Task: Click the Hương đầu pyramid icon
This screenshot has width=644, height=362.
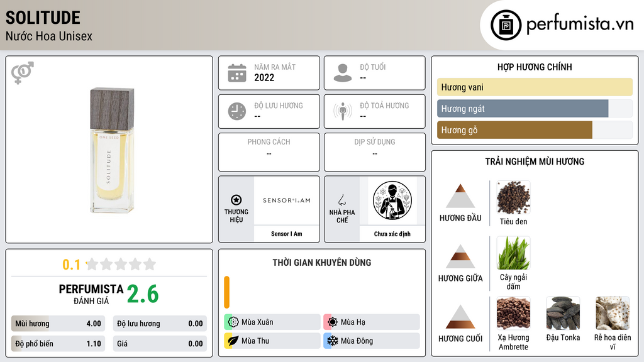Action: pos(460,196)
